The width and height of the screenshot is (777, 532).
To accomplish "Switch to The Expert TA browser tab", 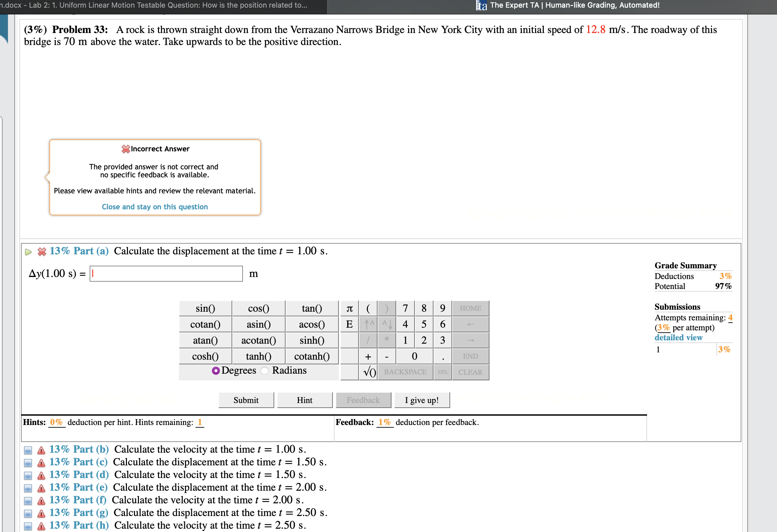I will tap(574, 5).
